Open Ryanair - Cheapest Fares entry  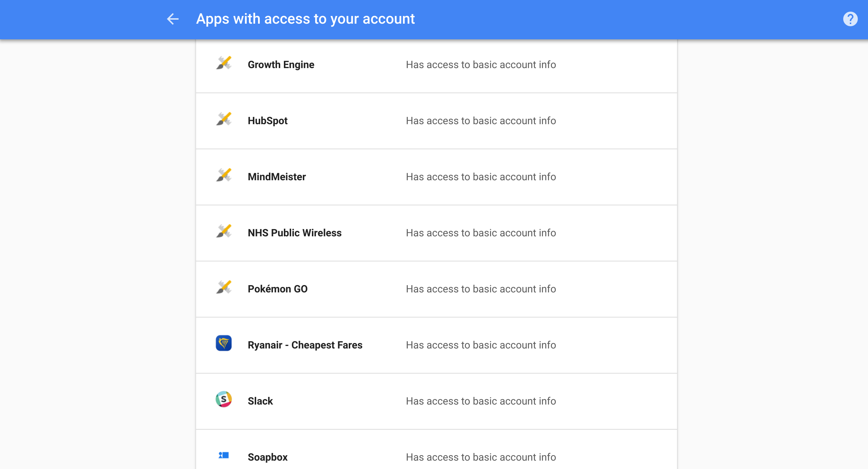(x=305, y=345)
